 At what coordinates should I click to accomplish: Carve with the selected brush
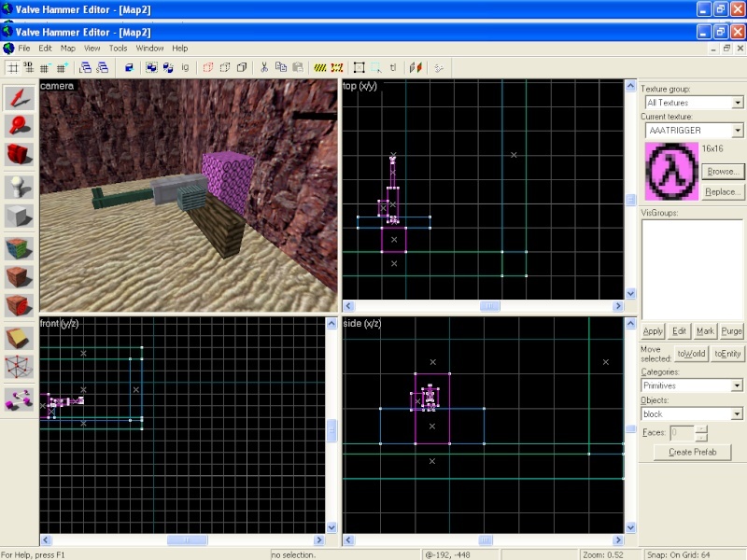coord(129,67)
